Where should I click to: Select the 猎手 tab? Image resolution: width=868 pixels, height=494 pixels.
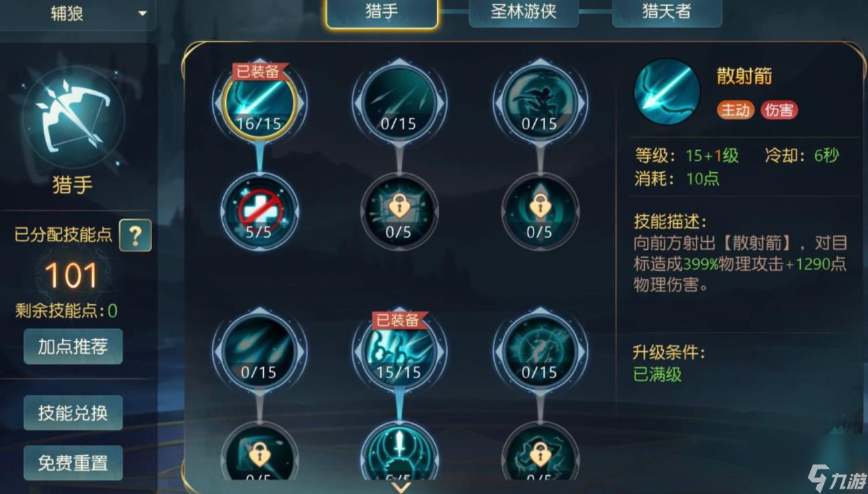(x=382, y=12)
